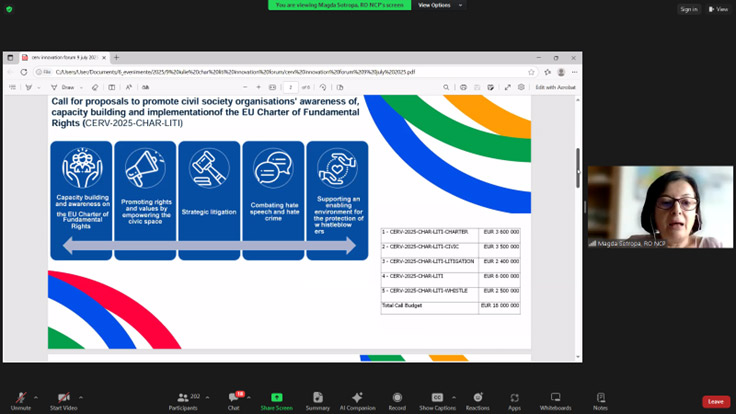Expand the audio options arrow beside Unmute
The width and height of the screenshot is (736, 414).
click(x=36, y=397)
